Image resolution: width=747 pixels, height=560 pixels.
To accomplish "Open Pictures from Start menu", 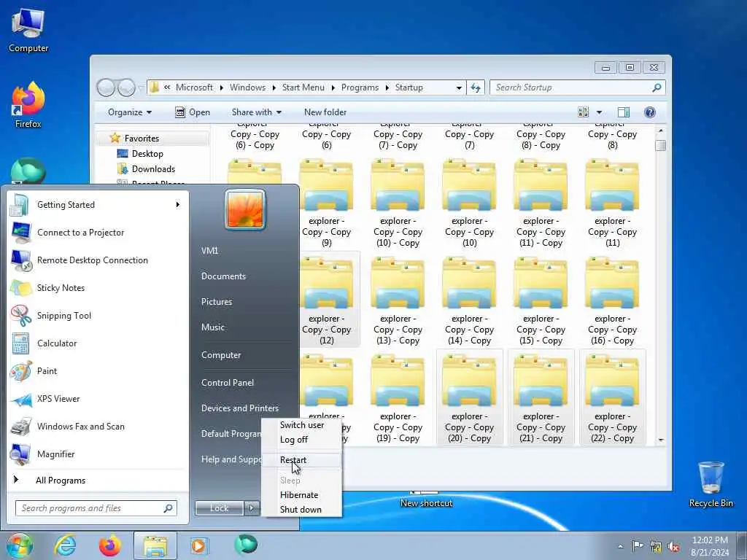I will pyautogui.click(x=217, y=302).
